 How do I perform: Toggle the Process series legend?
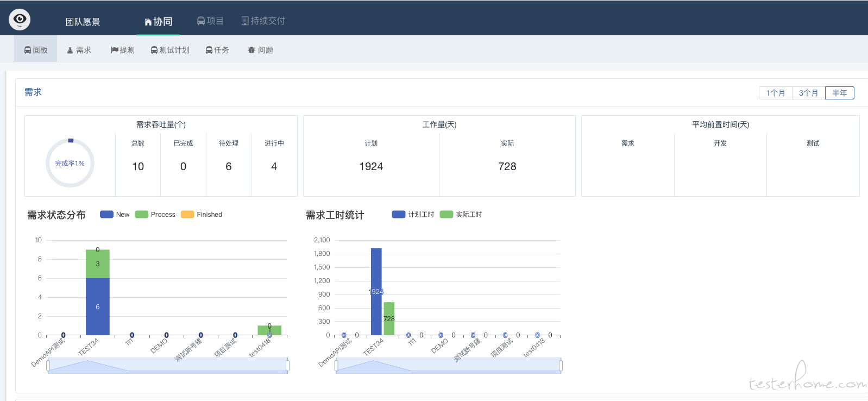pos(155,215)
